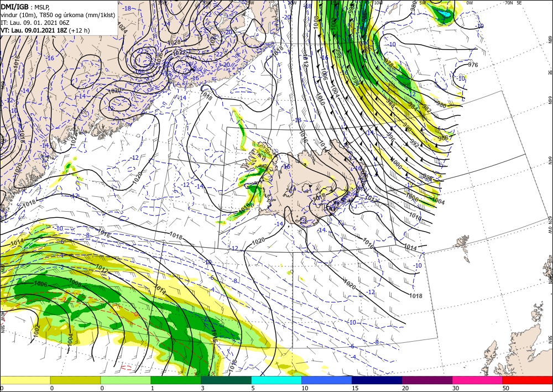The width and height of the screenshot is (553, 392).
Task: Click legend value '15' below the color bar
Action: coord(355,388)
